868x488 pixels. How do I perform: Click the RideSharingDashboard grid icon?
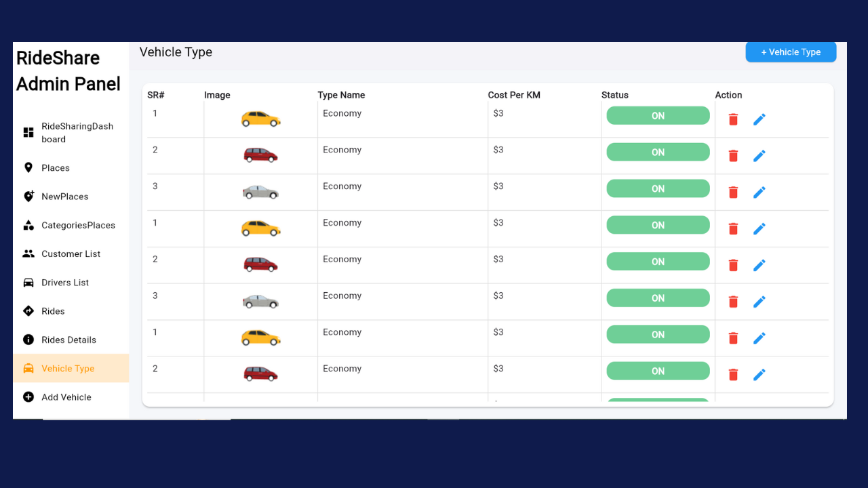pyautogui.click(x=28, y=132)
